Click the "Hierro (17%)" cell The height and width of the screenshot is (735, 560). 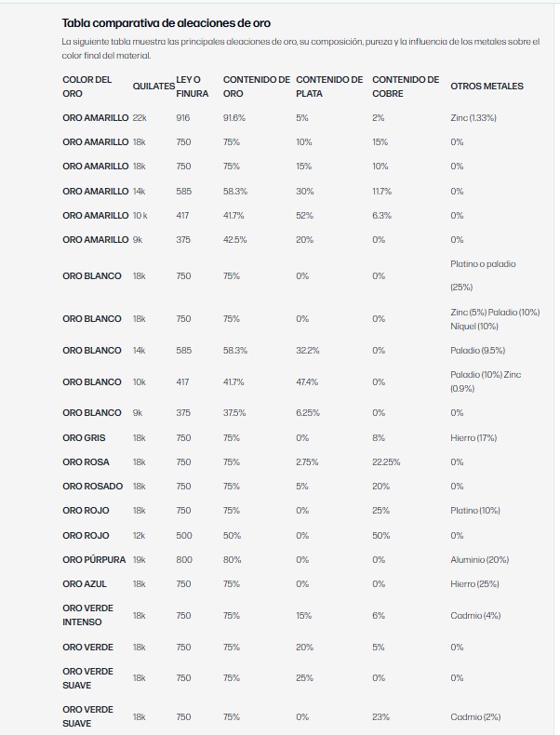474,437
